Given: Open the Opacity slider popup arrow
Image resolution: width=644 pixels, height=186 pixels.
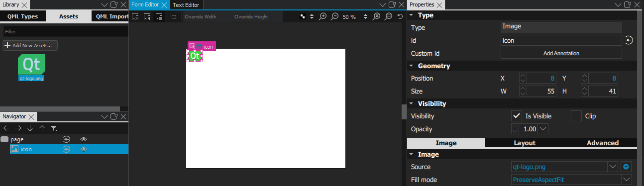Looking at the screenshot, I should click(x=543, y=129).
